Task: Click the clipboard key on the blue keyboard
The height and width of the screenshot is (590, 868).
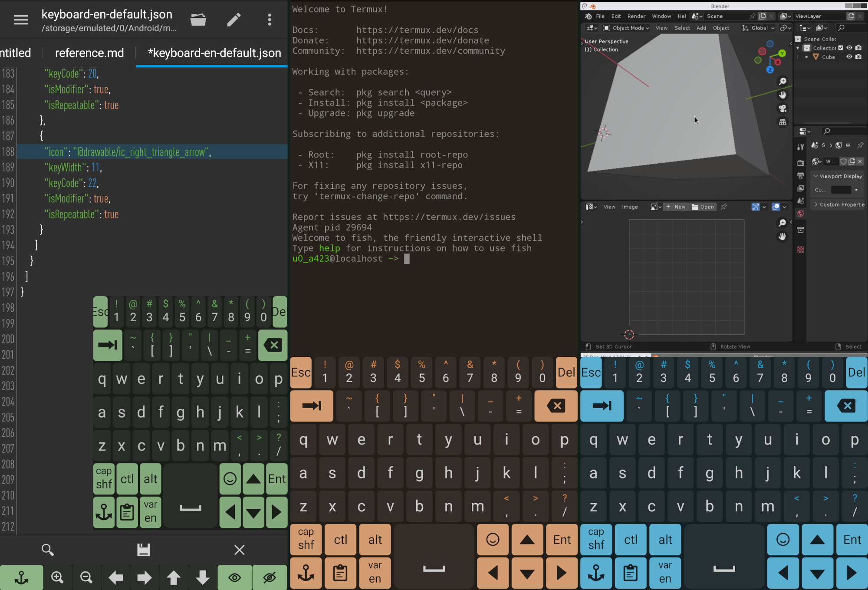Action: click(631, 573)
